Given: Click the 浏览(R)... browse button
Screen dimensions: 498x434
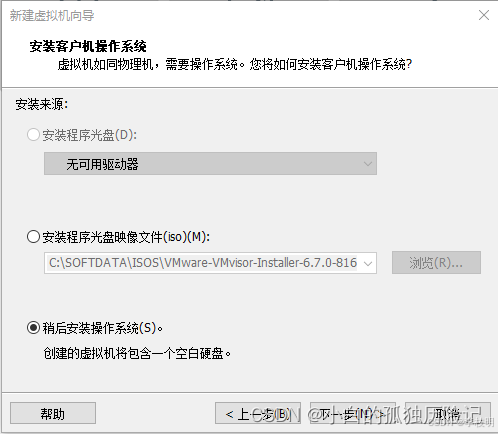Looking at the screenshot, I should pos(436,263).
